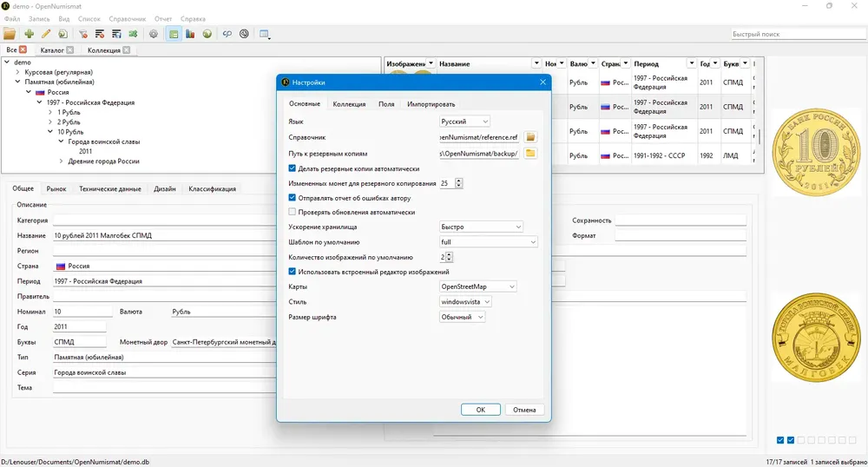
Task: Switch to the Поля settings tab
Action: tap(386, 104)
